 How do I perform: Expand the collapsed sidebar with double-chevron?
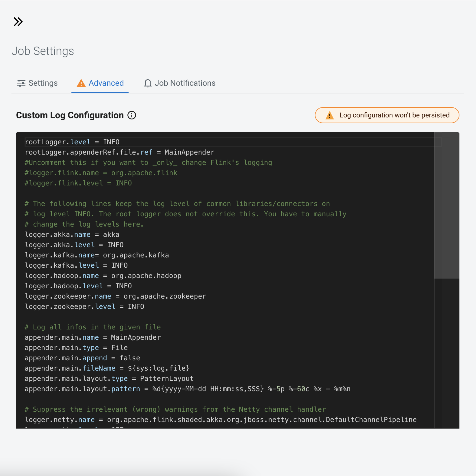pos(18,22)
